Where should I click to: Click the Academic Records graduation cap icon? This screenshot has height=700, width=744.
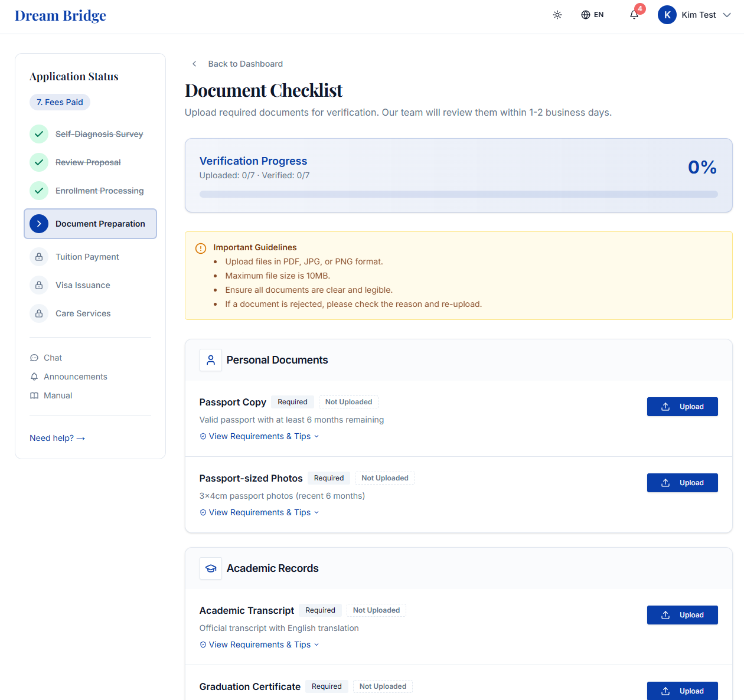coord(211,568)
